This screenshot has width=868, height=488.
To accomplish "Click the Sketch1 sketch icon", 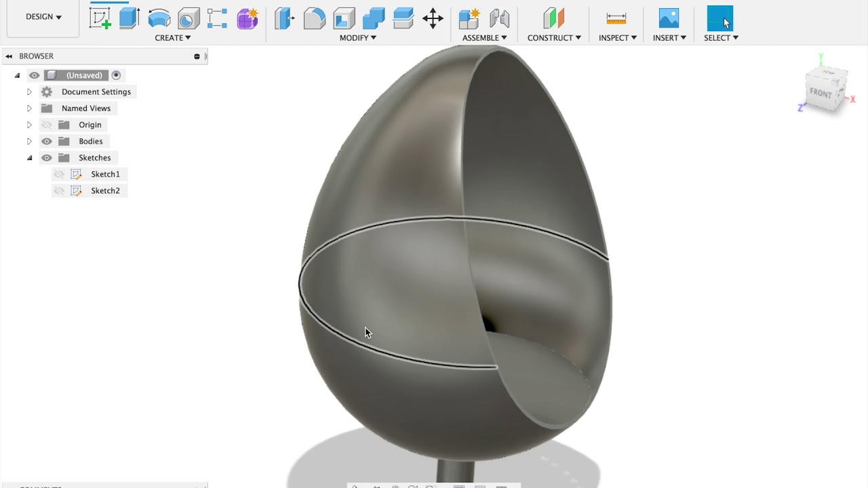I will (76, 174).
